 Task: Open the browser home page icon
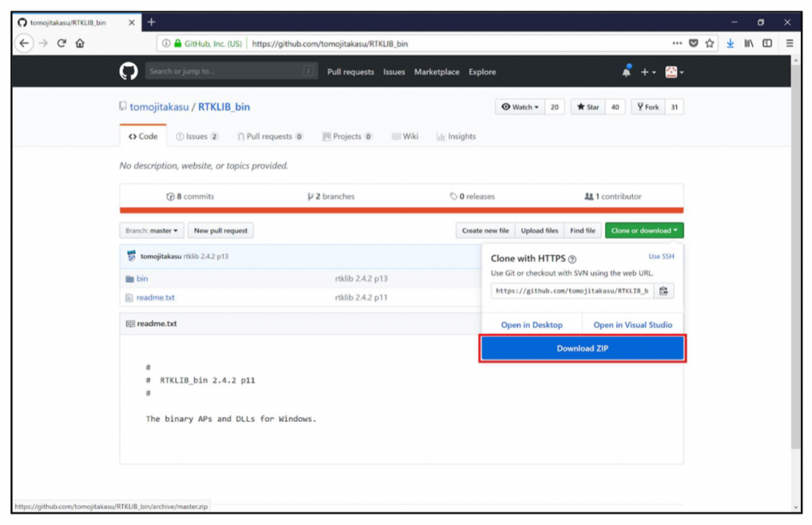pos(80,44)
